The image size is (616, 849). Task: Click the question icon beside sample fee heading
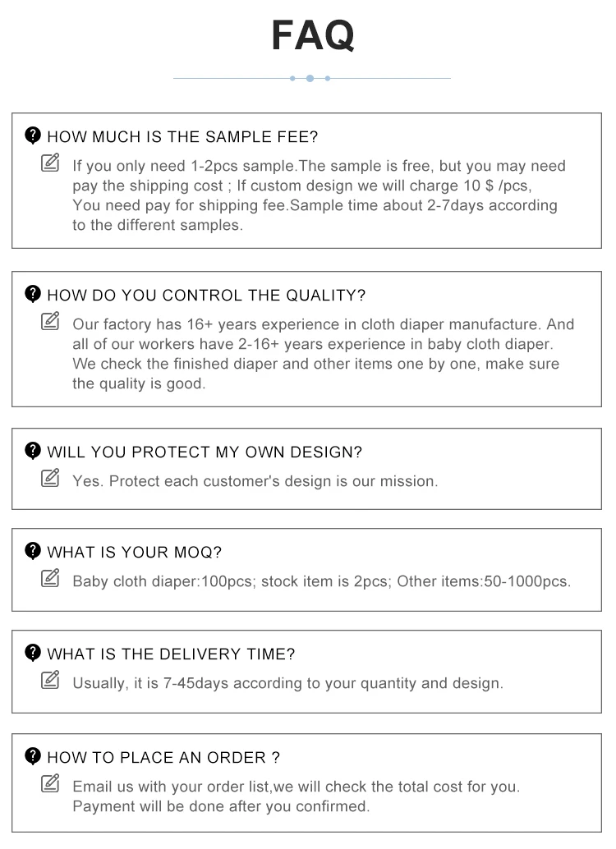click(x=33, y=135)
